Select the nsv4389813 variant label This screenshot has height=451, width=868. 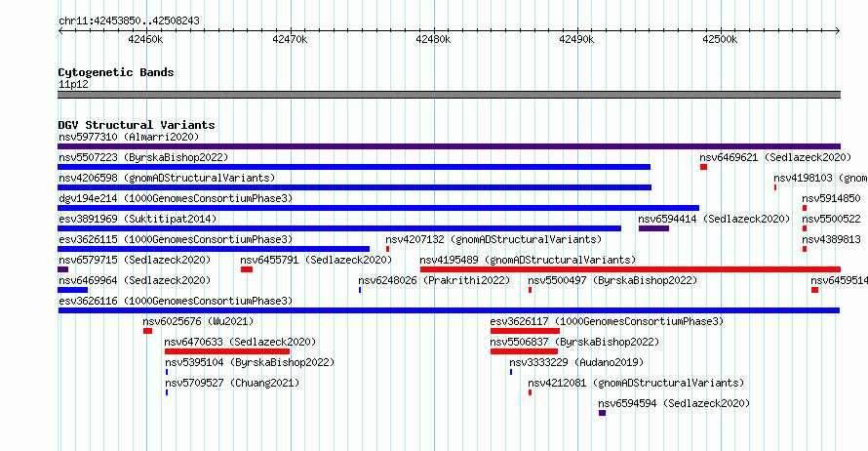coord(831,239)
